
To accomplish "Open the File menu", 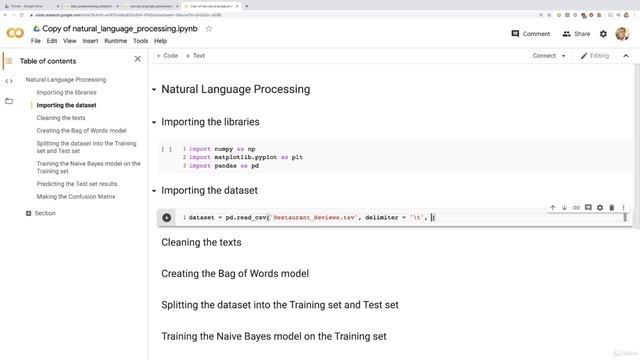I will (36, 41).
